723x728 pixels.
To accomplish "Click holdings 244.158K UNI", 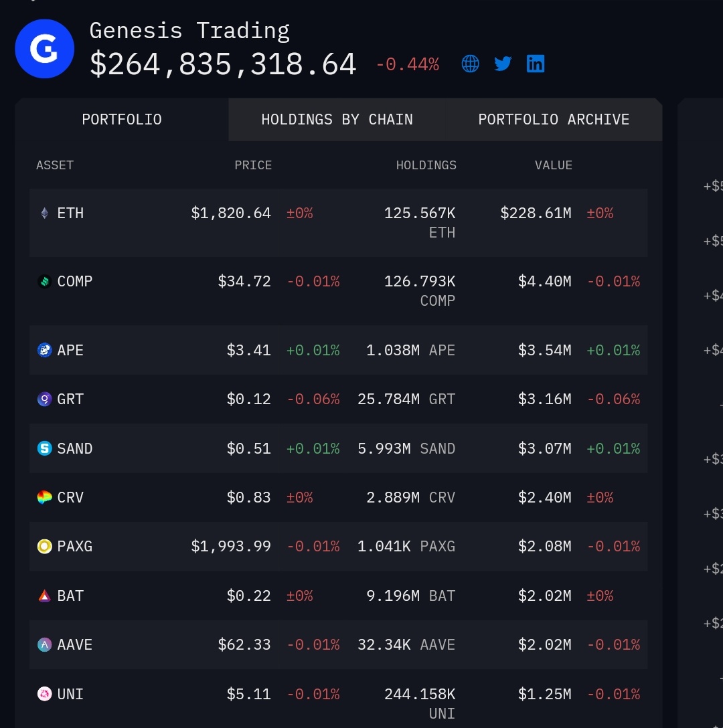I will point(420,704).
